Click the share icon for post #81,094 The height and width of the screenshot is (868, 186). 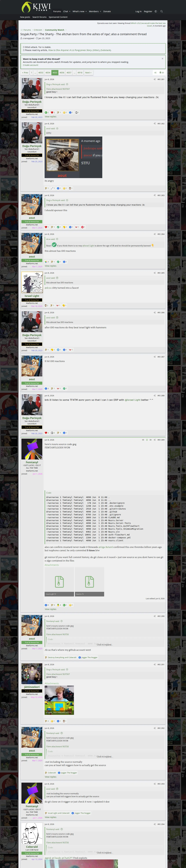click(x=155, y=824)
